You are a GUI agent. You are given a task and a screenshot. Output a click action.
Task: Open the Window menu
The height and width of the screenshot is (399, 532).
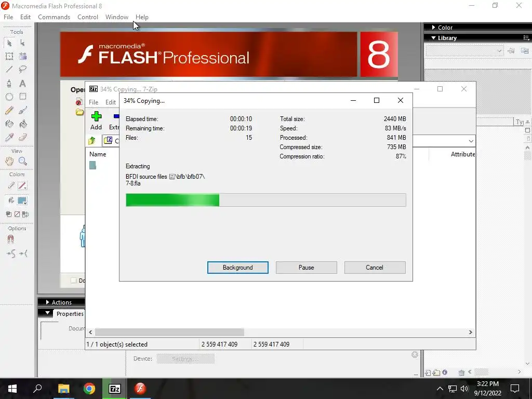pyautogui.click(x=117, y=17)
